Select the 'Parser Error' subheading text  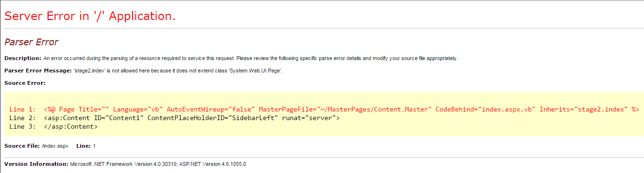pyautogui.click(x=31, y=42)
